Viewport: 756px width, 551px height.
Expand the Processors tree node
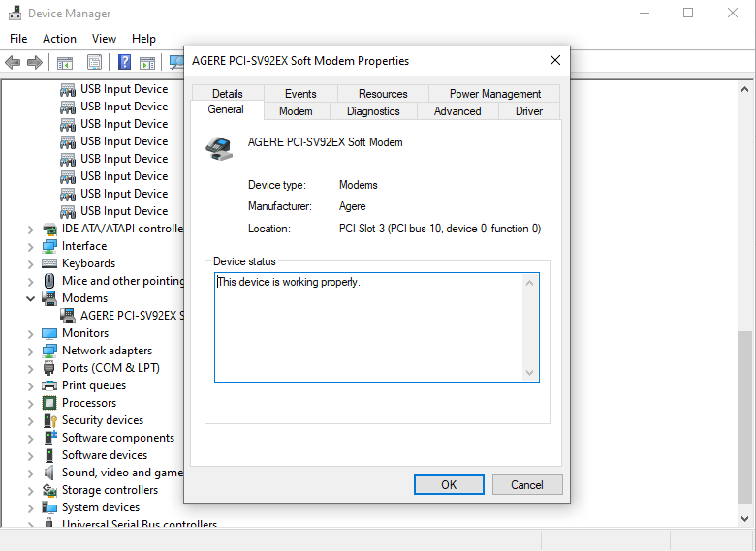30,404
